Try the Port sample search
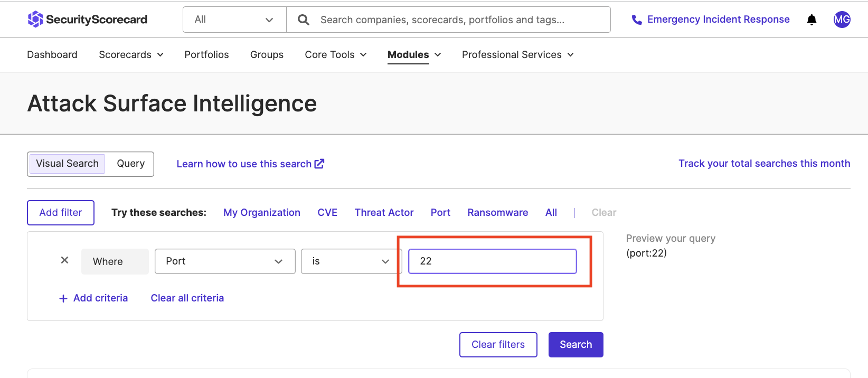 [440, 212]
